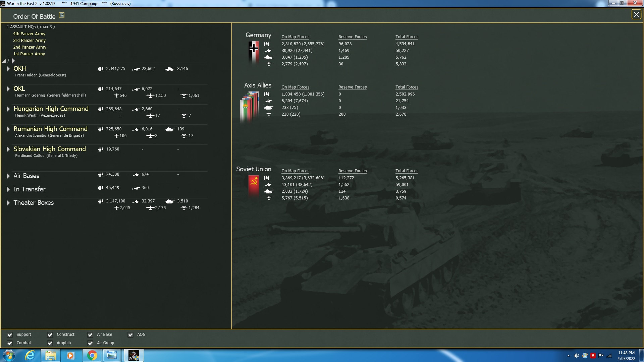644x362 pixels.
Task: Click the Axis Allies flags icon
Action: 250,107
